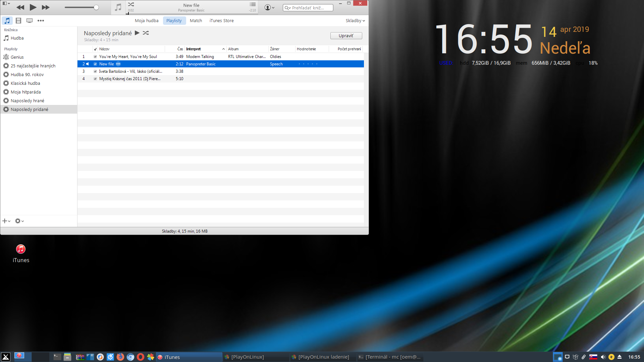
Task: Open the add playlist plus dropdown
Action: click(x=6, y=221)
